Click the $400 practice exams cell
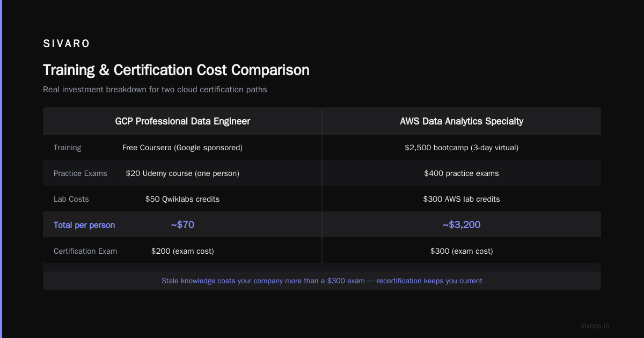Image resolution: width=644 pixels, height=338 pixels. [462, 173]
